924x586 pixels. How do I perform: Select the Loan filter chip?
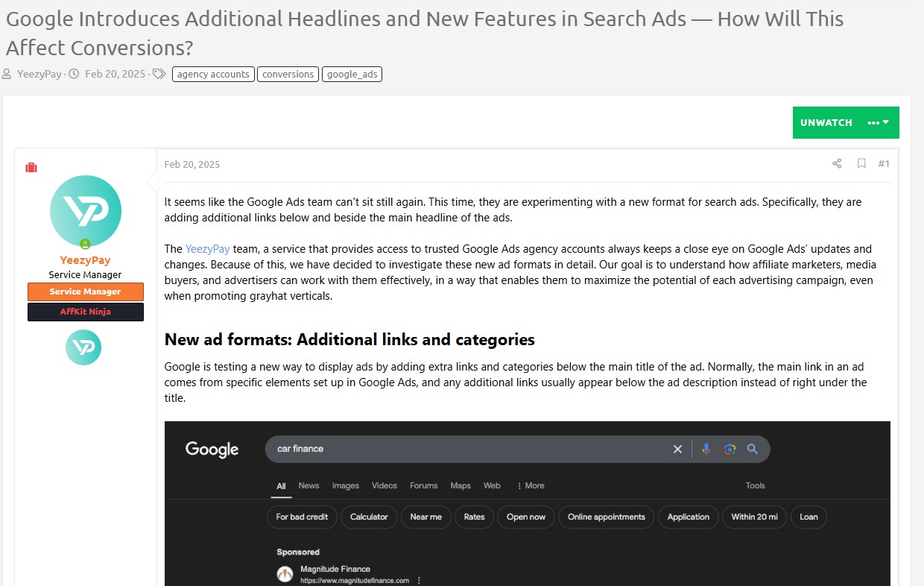808,517
